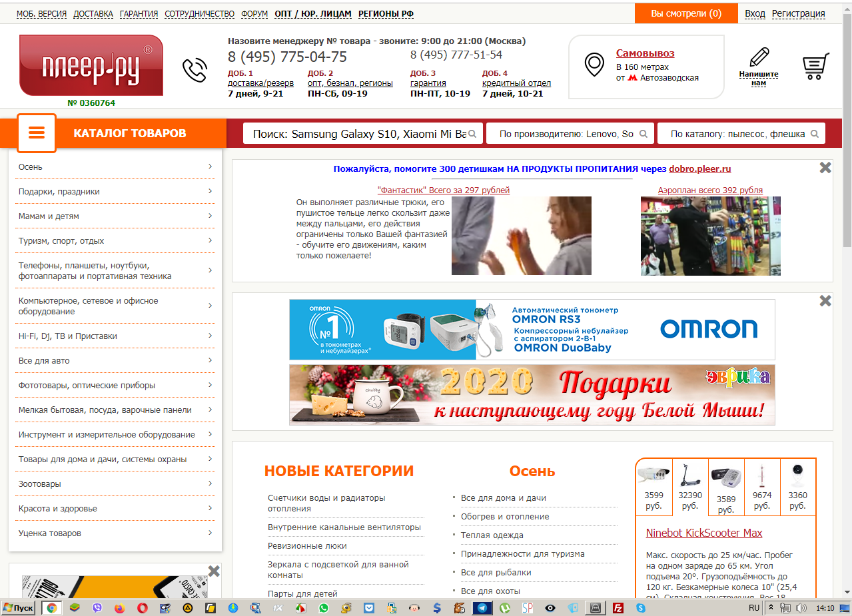Image resolution: width=852 pixels, height=616 pixels.
Task: Open the dobro.pleer.ru charity link
Action: point(700,169)
